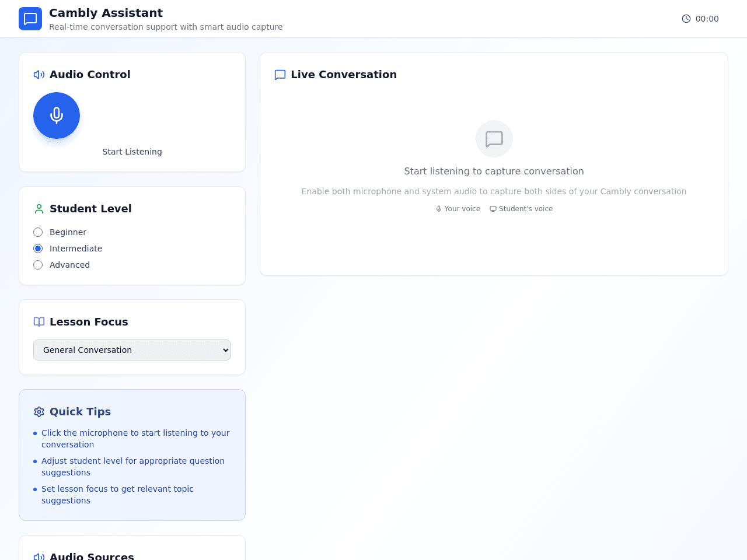Click the book icon beside Lesson Focus
The height and width of the screenshot is (560, 747).
click(x=39, y=322)
